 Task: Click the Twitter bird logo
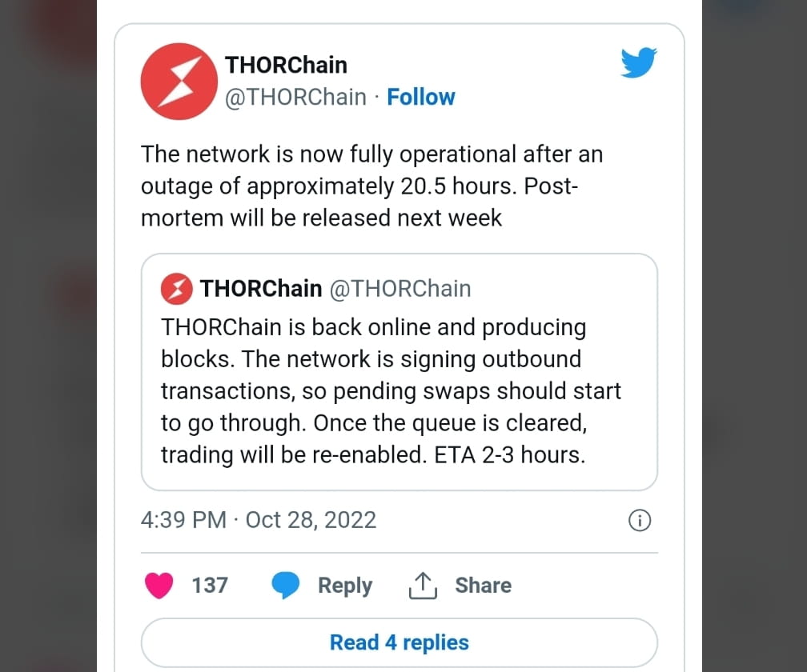click(x=638, y=62)
